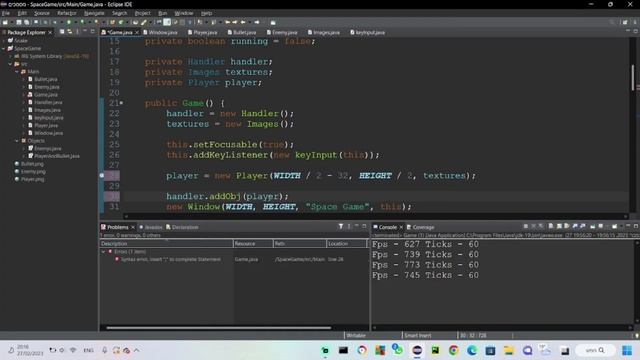640x360 pixels.
Task: Select the syntax error row in Problems
Action: click(x=234, y=260)
